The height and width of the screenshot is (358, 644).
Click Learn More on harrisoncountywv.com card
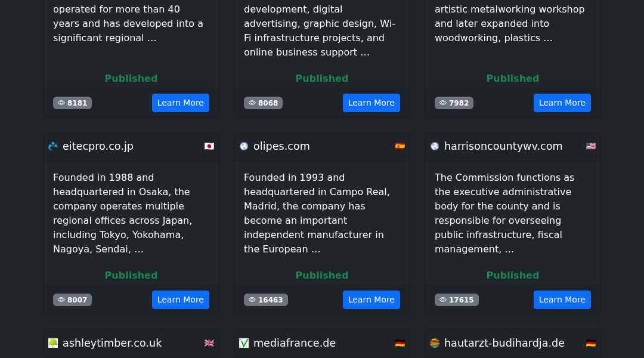(x=562, y=300)
